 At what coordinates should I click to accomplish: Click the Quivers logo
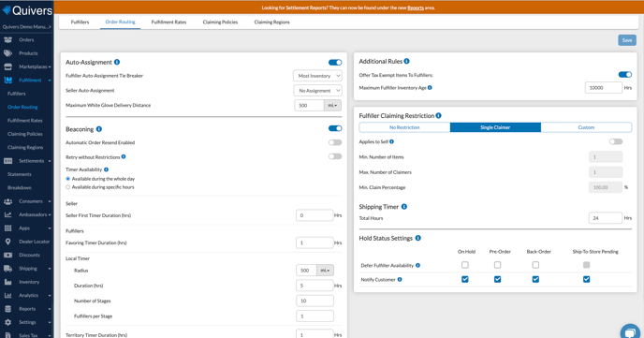pyautogui.click(x=27, y=10)
